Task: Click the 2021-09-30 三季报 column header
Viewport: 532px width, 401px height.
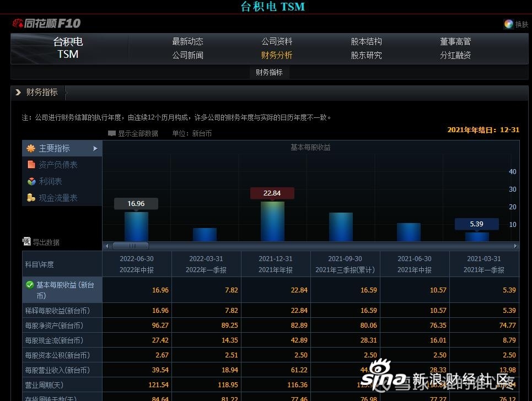Action: 345,264
